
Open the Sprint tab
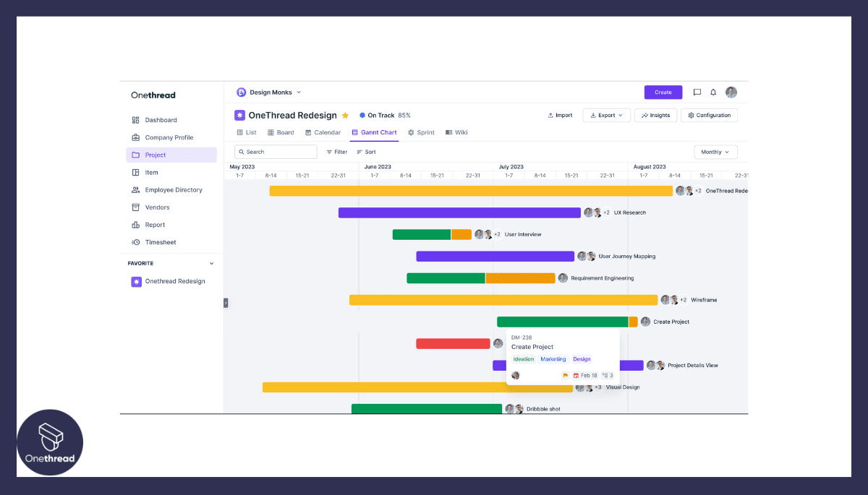coord(421,132)
